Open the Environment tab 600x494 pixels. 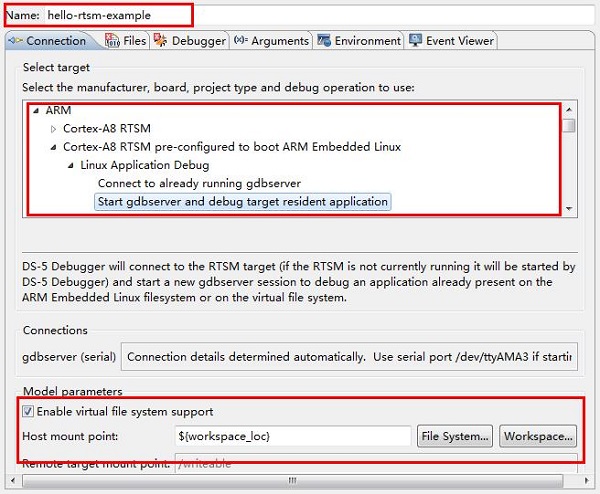[x=359, y=41]
